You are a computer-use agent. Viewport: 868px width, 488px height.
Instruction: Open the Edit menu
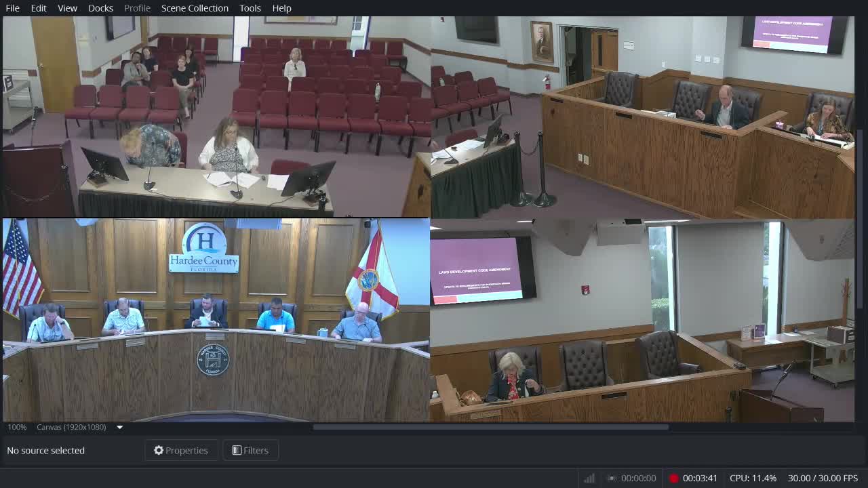tap(38, 7)
